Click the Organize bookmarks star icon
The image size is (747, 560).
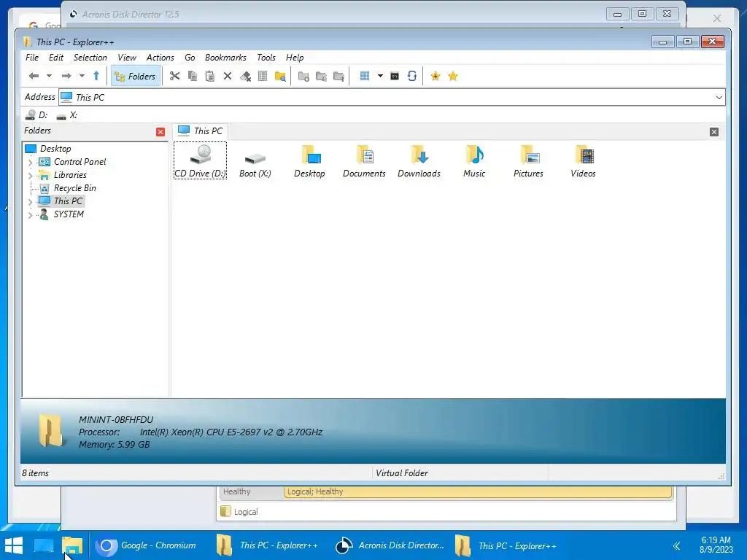453,76
